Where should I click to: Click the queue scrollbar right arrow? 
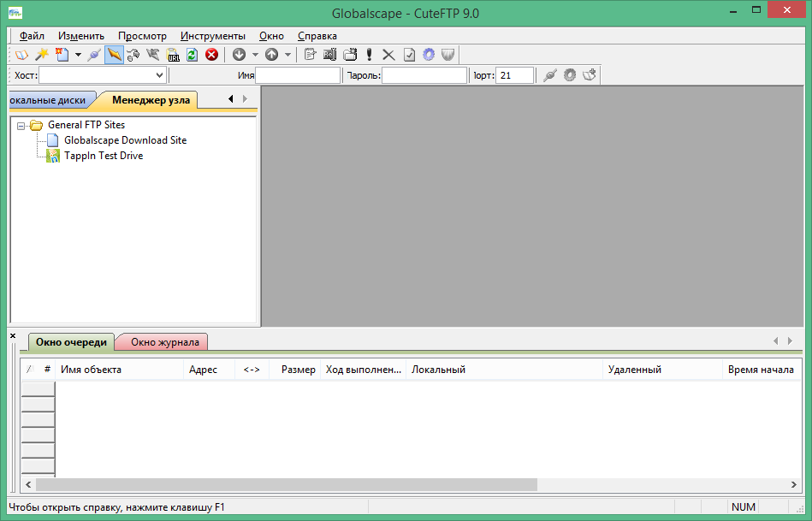click(x=793, y=485)
